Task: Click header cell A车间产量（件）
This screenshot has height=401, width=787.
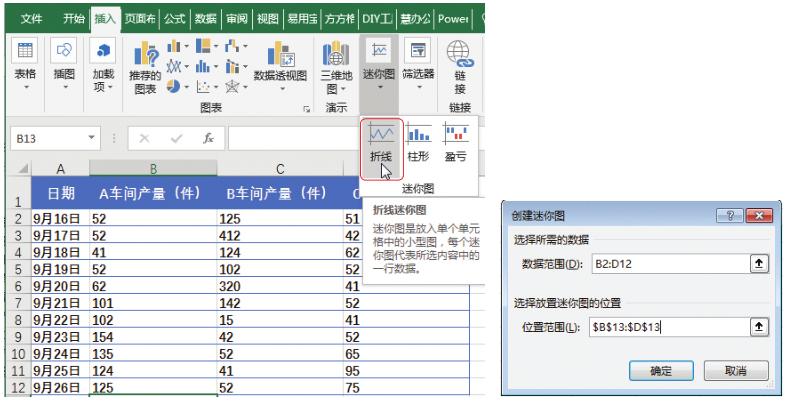Action: [x=153, y=193]
